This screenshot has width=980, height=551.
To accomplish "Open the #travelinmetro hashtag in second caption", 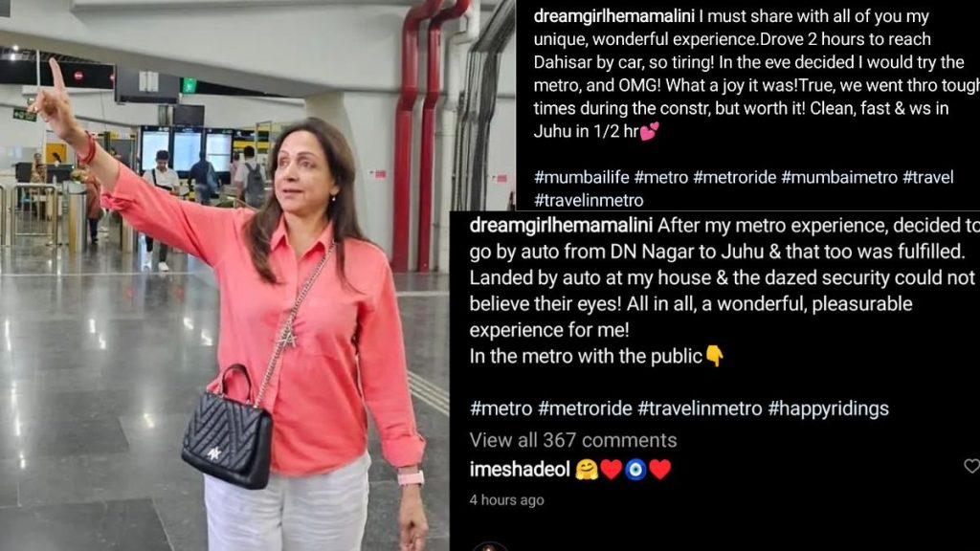I will pyautogui.click(x=700, y=408).
